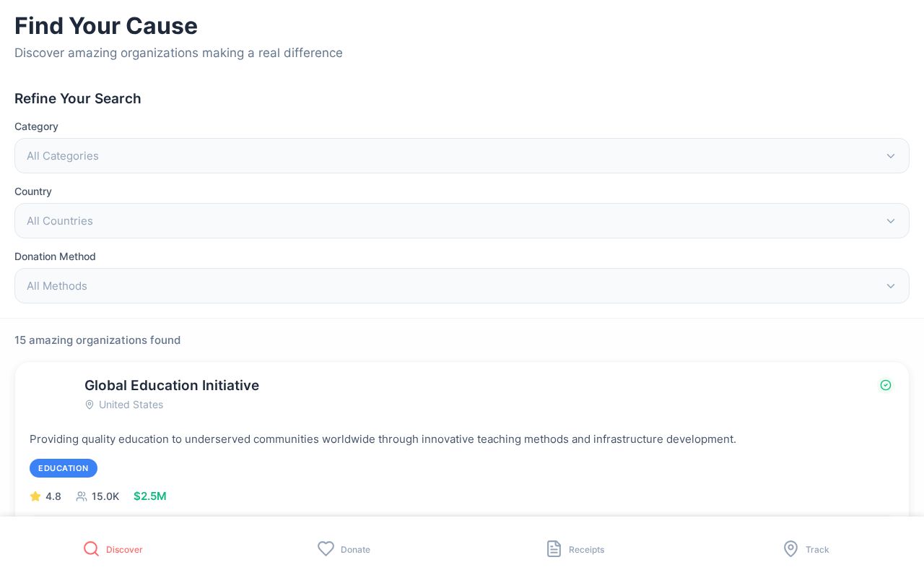Click the Receipts document icon
The height and width of the screenshot is (578, 924).
[554, 549]
